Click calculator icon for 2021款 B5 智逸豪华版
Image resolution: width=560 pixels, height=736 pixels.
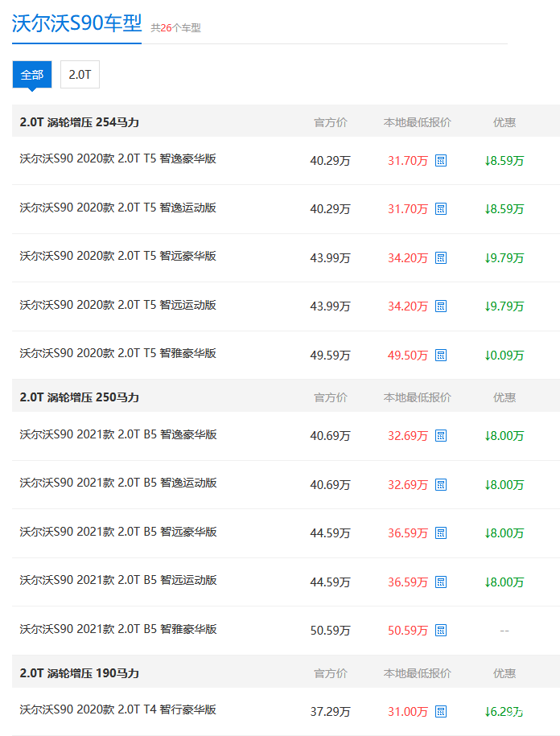pos(441,436)
